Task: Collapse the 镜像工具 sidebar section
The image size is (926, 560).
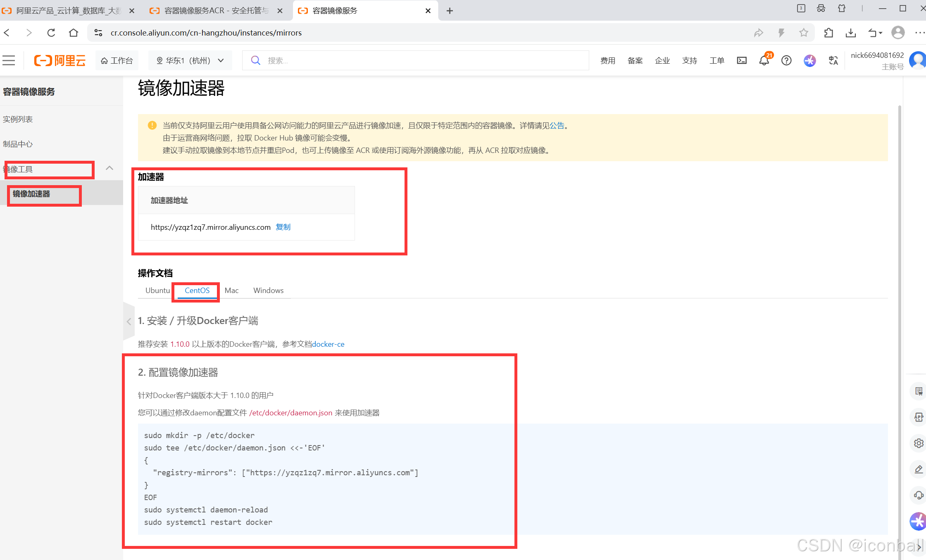Action: click(x=110, y=168)
